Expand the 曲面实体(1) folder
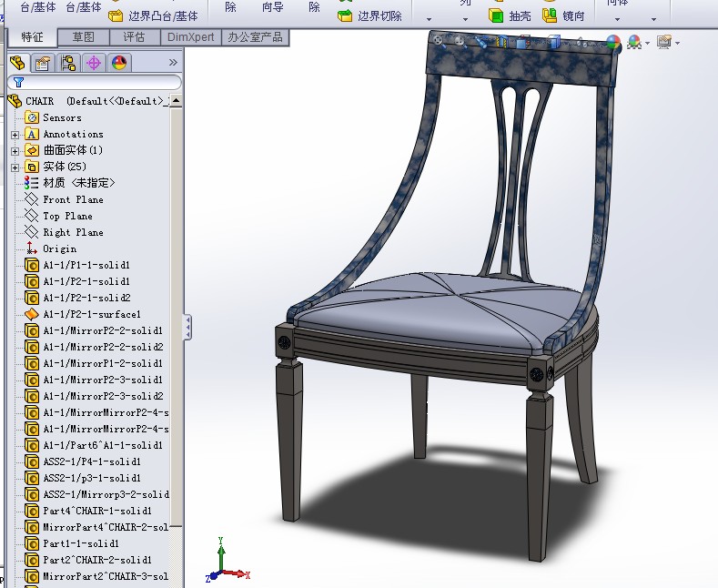Screen dimensions: 718x588 (15, 151)
